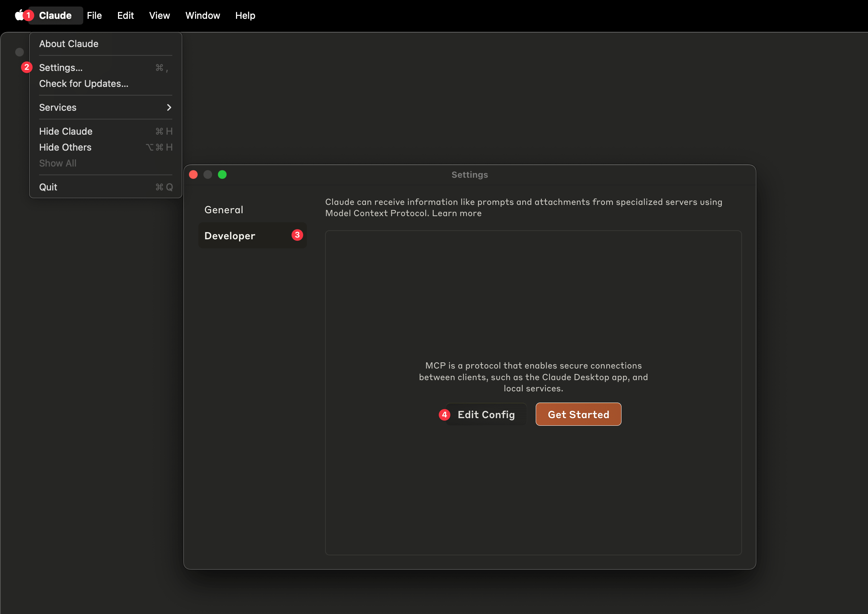The height and width of the screenshot is (614, 868).
Task: Choose Hide Claude
Action: [105, 131]
